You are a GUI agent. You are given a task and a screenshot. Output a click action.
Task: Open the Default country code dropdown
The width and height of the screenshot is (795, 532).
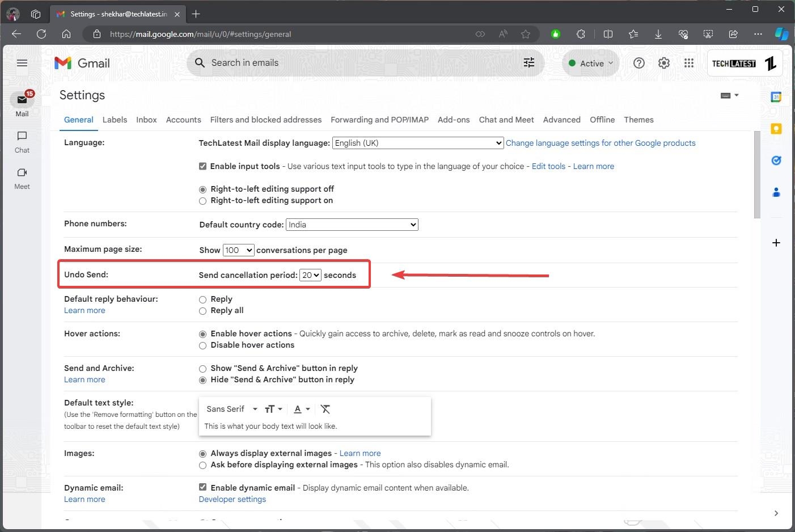[x=352, y=225]
